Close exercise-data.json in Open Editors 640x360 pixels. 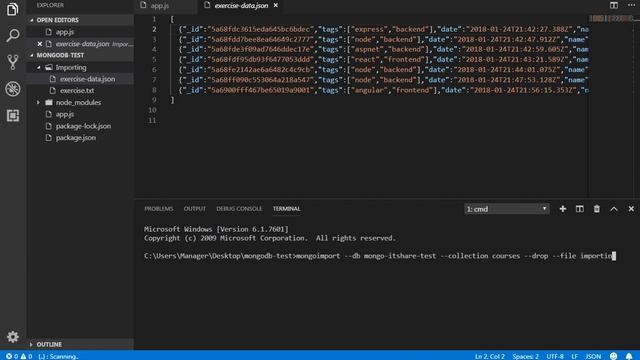tap(40, 44)
